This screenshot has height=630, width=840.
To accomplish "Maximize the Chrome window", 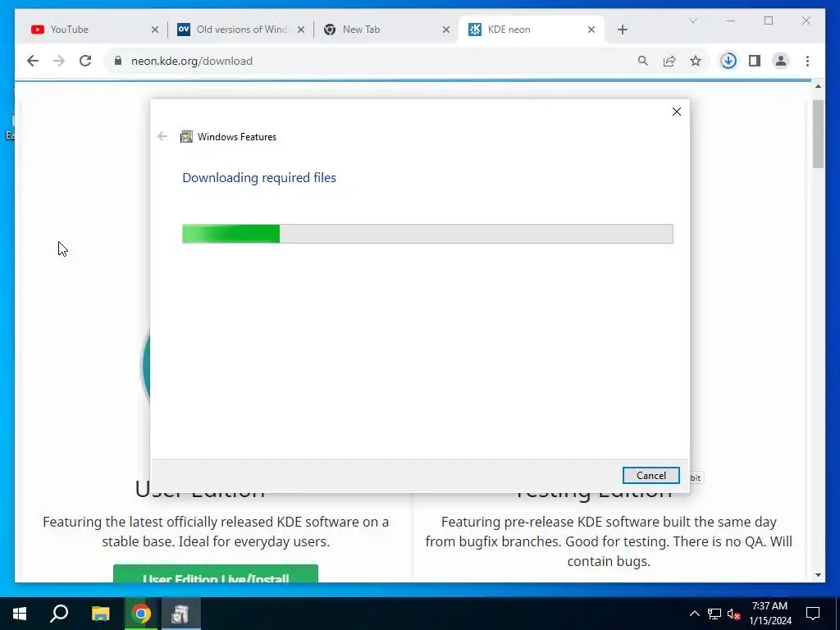I will (x=769, y=21).
